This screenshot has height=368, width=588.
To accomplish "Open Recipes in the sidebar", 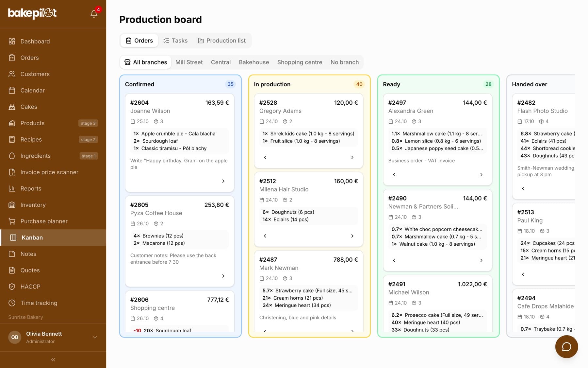I will coord(53,139).
